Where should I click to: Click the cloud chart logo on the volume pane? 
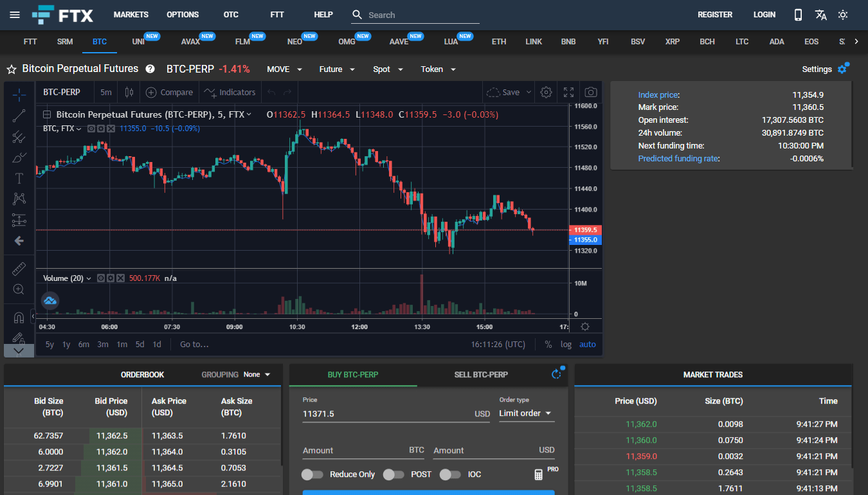[x=50, y=300]
